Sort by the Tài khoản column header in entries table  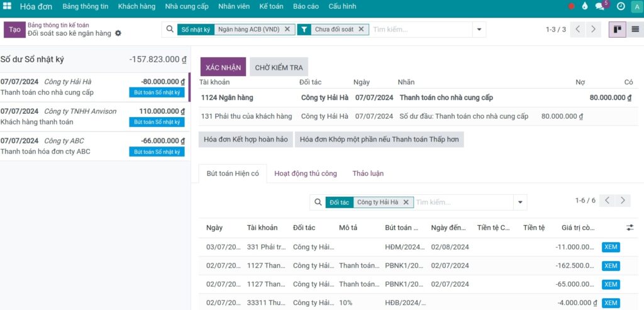262,228
